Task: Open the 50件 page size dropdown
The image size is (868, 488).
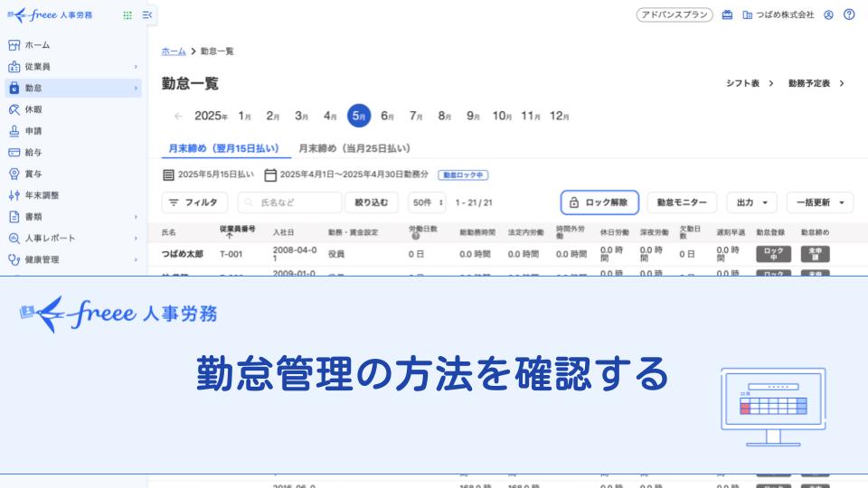Action: [427, 202]
